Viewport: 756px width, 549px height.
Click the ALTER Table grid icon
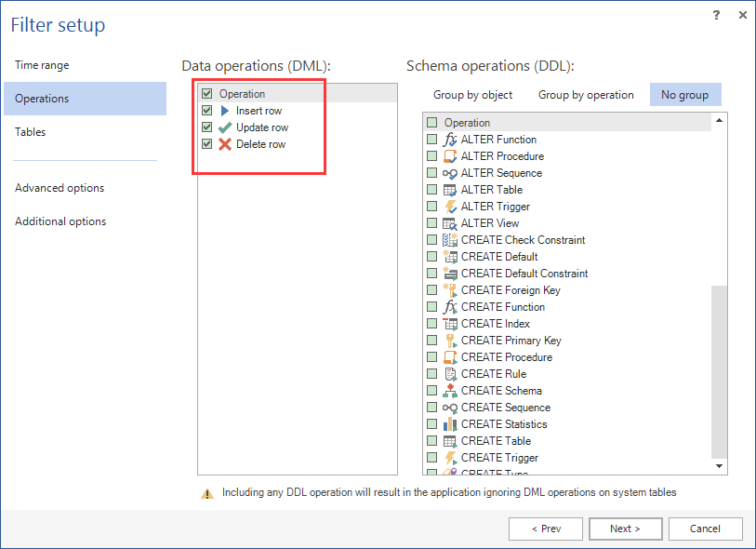pyautogui.click(x=450, y=190)
